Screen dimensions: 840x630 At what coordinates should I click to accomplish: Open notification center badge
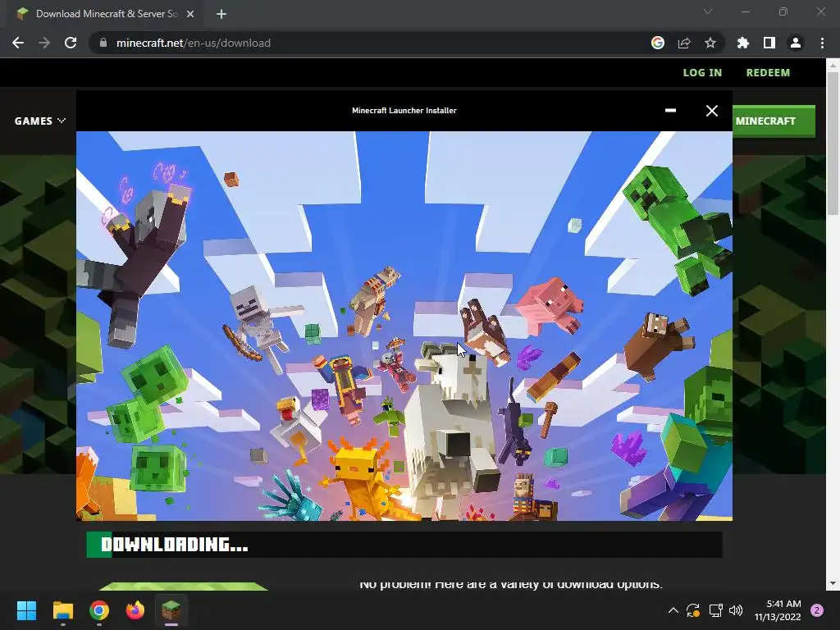(x=817, y=610)
